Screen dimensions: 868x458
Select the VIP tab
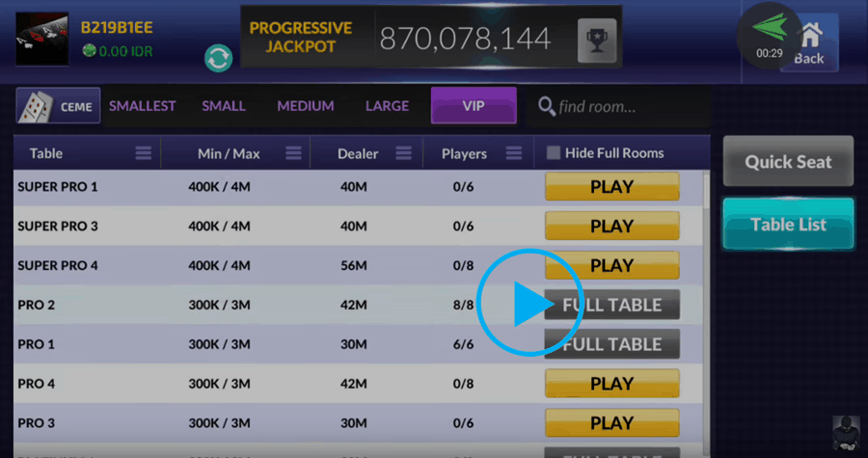point(474,105)
